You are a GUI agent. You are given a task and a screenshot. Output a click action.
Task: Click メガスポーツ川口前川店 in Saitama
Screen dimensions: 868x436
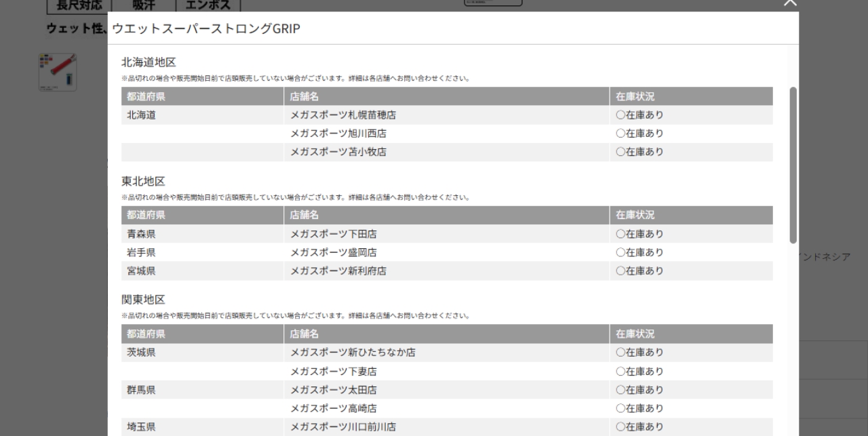(343, 427)
